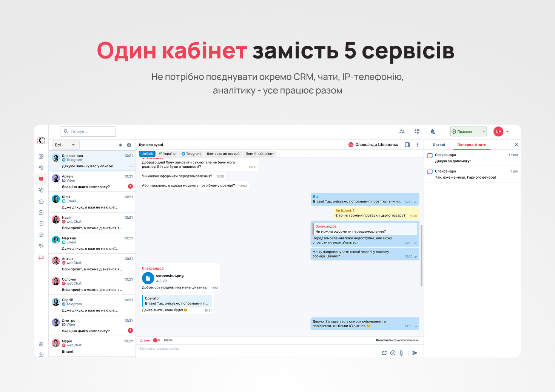The width and height of the screenshot is (555, 392).
Task: Open the settings gear at sidebar bottom
Action: [41, 344]
